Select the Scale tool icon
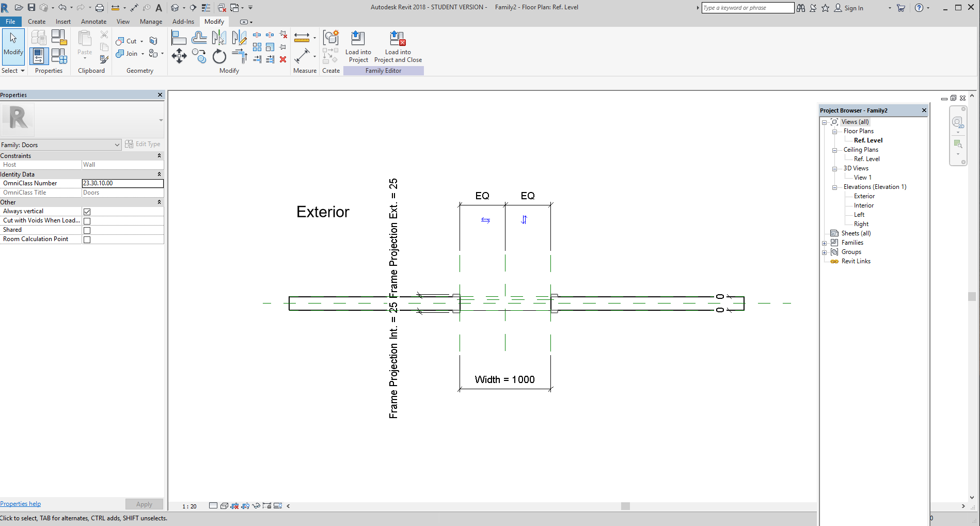This screenshot has height=526, width=980. pos(270,47)
